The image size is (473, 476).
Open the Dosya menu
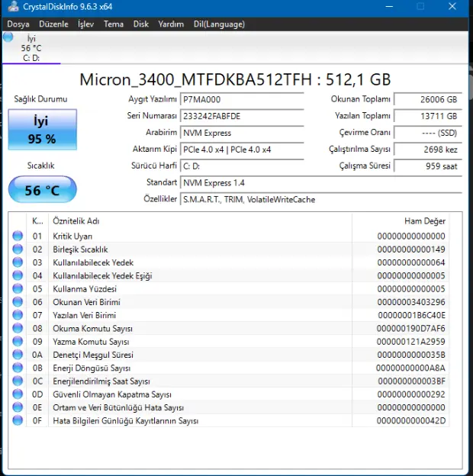coord(18,24)
